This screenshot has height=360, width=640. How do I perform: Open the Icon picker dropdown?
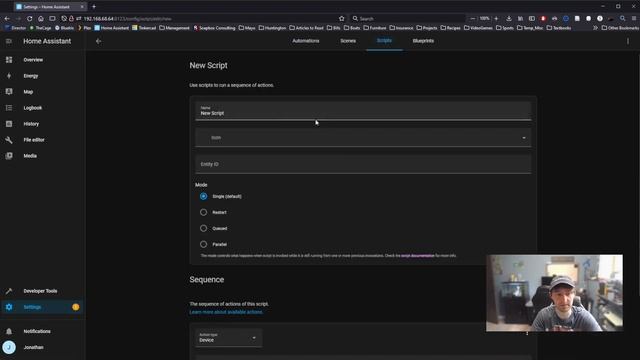point(363,138)
